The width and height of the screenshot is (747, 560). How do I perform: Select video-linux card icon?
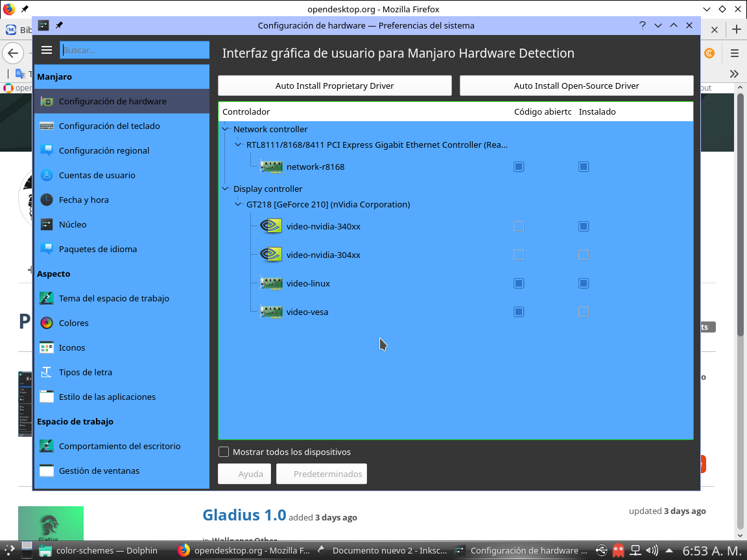click(x=271, y=284)
